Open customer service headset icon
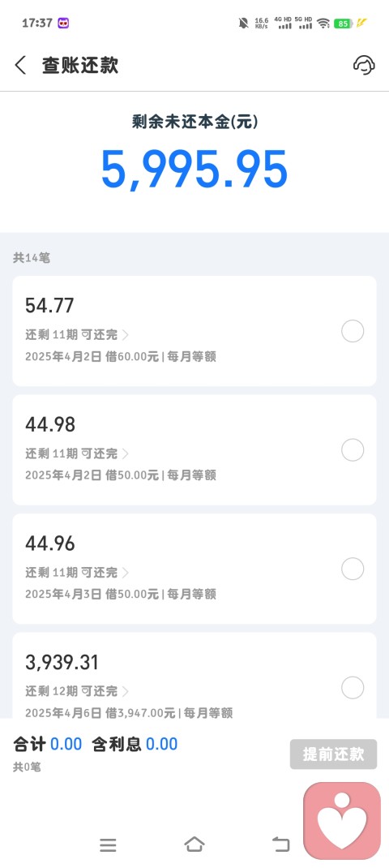389x868 pixels. pyautogui.click(x=364, y=65)
